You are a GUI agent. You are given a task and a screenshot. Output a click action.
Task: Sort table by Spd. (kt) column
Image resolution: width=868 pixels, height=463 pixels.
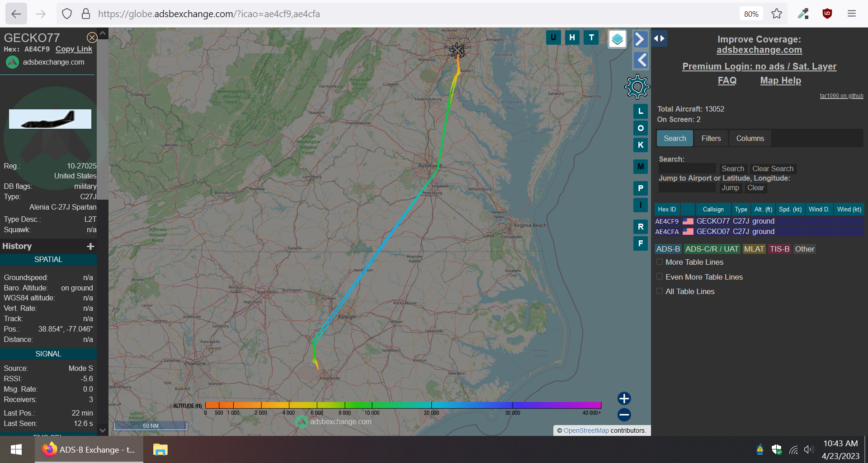click(x=790, y=209)
